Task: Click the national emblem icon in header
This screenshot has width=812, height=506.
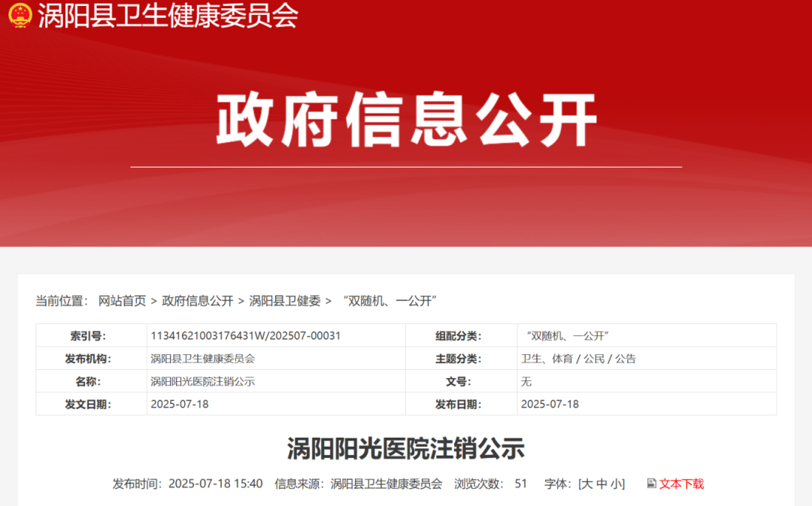Action: tap(20, 15)
